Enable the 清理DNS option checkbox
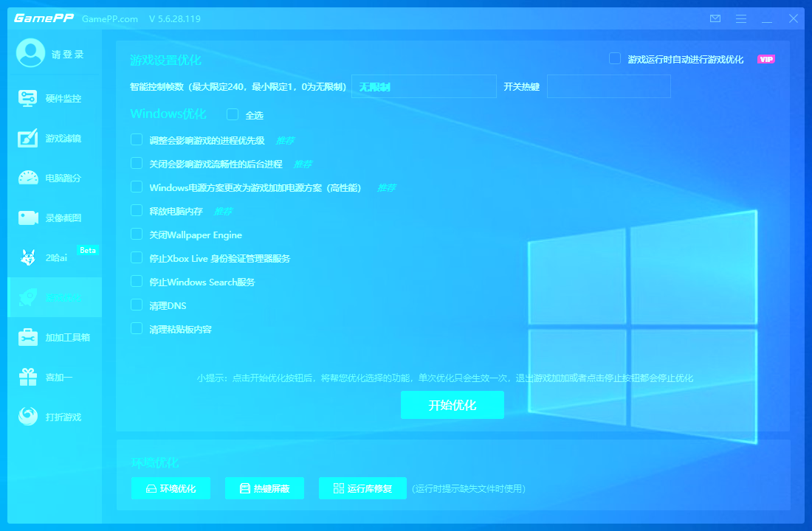The width and height of the screenshot is (812, 531). (x=137, y=305)
